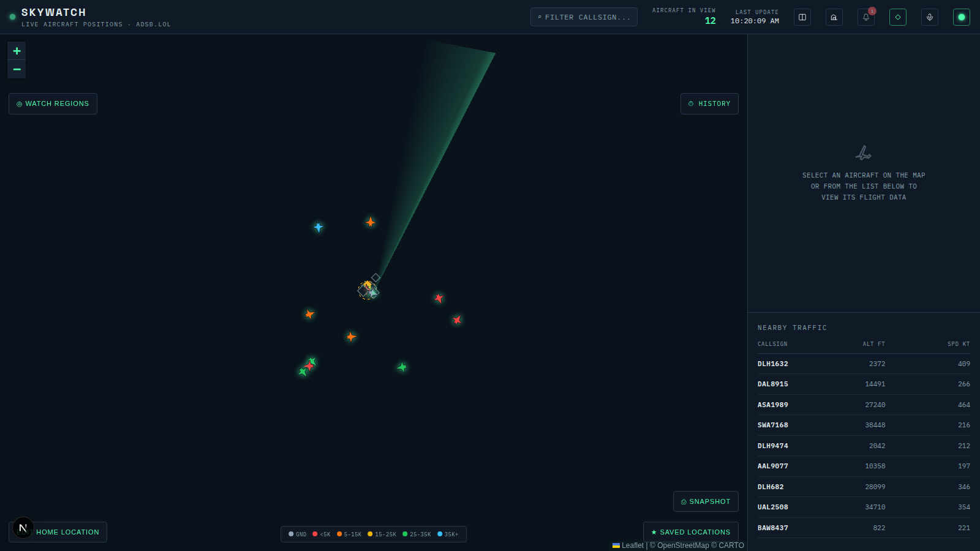The height and width of the screenshot is (551, 980).
Task: Select ASA1989 in nearby traffic list
Action: 864,405
